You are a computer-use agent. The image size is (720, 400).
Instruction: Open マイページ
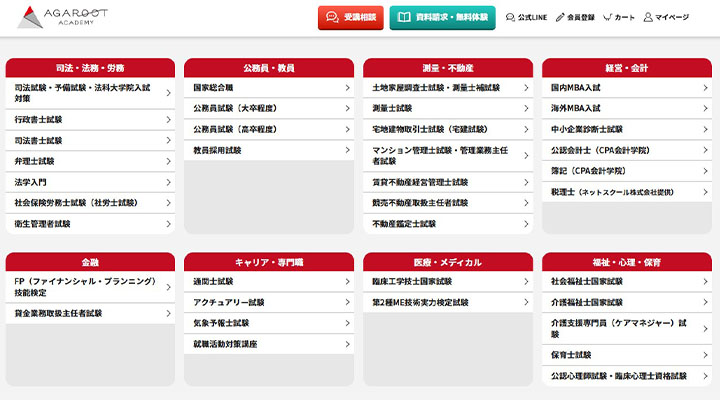point(666,17)
